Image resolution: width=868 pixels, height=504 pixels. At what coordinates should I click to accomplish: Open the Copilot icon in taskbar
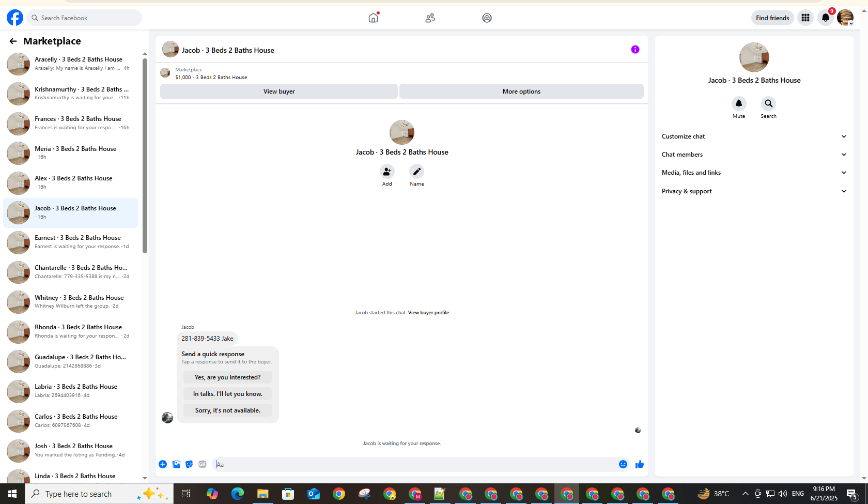(212, 494)
